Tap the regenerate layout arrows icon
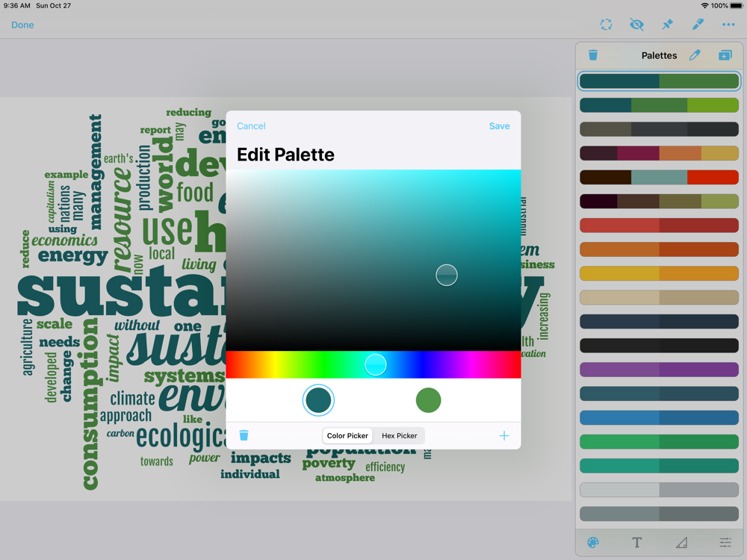Viewport: 747px width, 560px height. (606, 25)
